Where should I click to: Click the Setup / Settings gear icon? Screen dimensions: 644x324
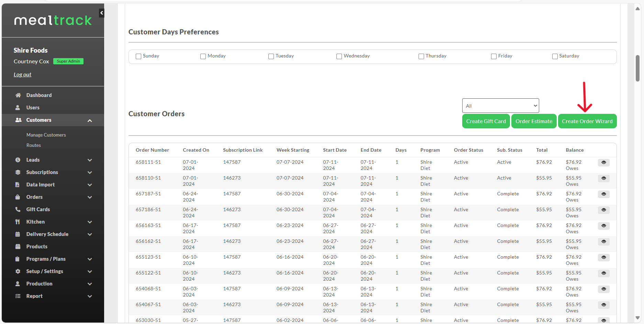coord(18,271)
